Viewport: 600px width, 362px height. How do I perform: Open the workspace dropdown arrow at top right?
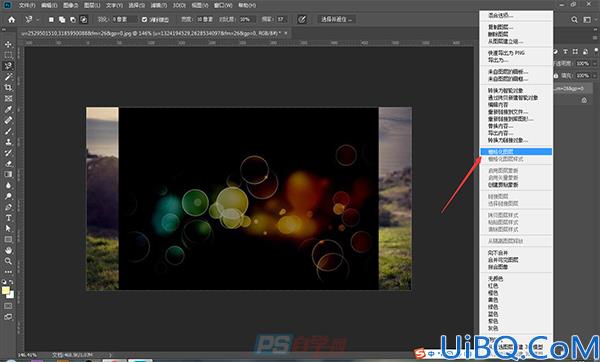[x=595, y=19]
